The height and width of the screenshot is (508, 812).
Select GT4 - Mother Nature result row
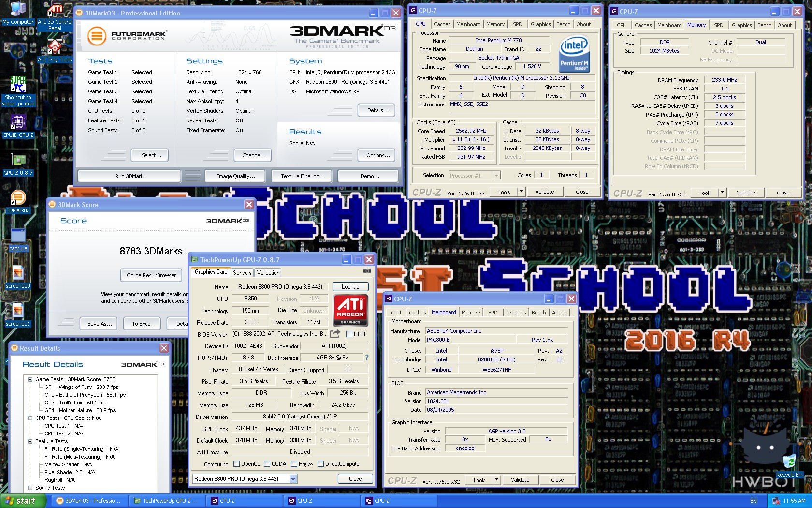80,410
